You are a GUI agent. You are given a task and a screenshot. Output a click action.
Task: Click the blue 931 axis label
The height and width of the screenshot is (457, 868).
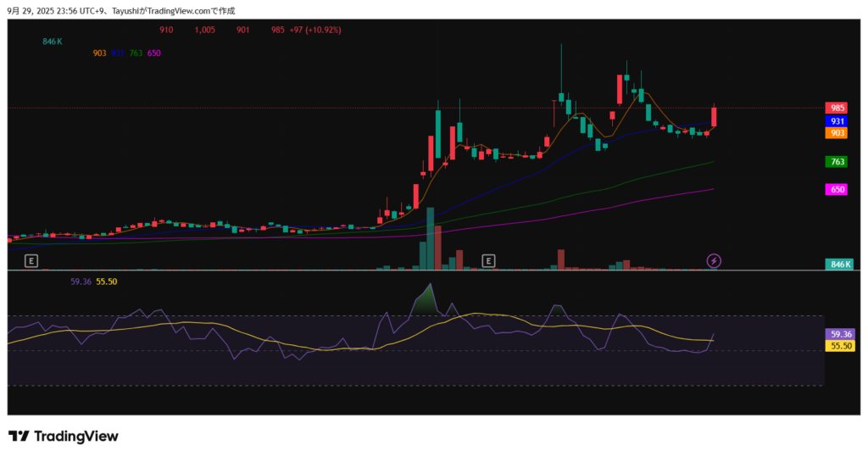837,121
